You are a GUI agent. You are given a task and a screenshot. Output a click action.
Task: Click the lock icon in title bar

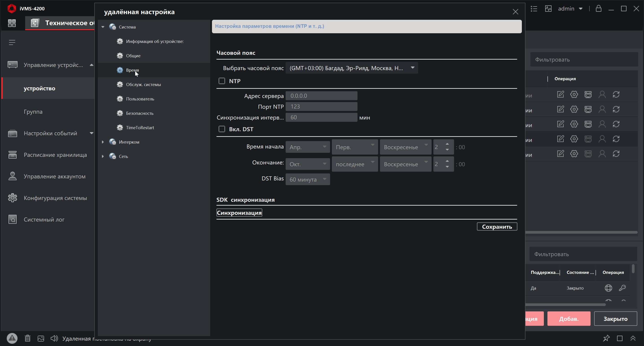(598, 9)
